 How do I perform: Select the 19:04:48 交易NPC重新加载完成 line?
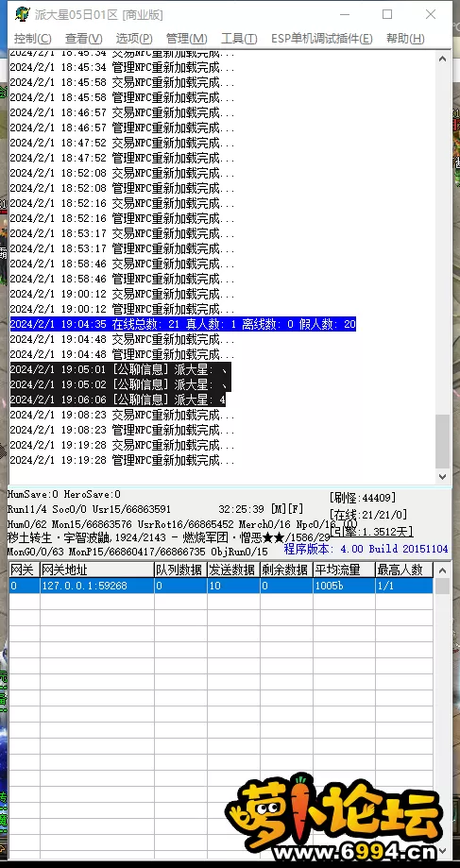123,339
